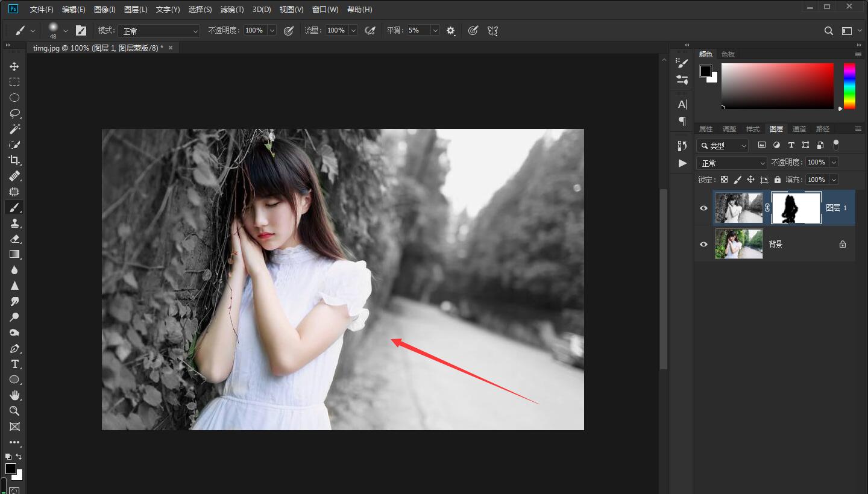Open the 滤镜(T) menu
868x494 pixels.
pyautogui.click(x=232, y=10)
